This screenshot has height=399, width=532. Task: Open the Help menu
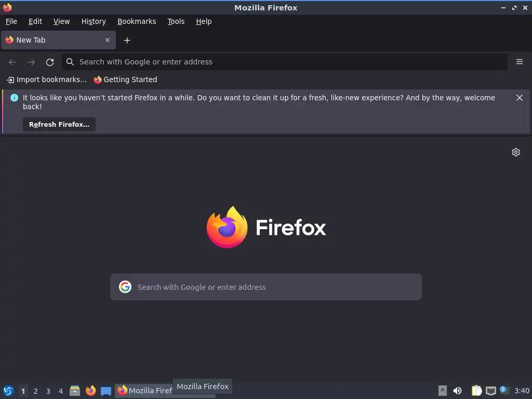pyautogui.click(x=204, y=21)
